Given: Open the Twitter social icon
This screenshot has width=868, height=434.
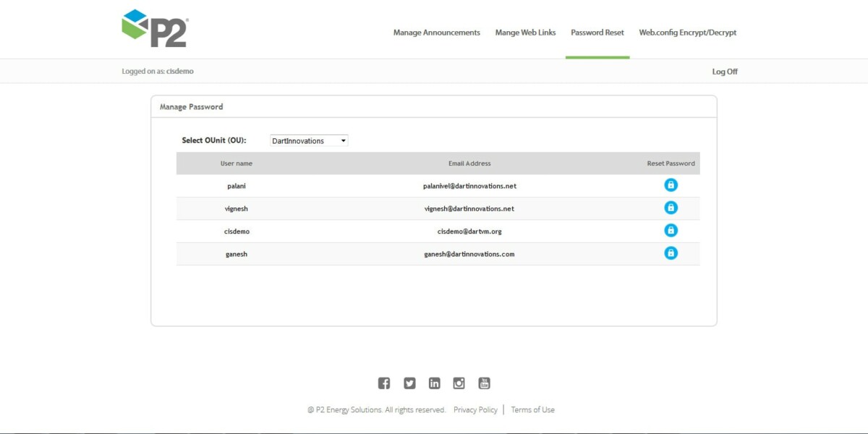Looking at the screenshot, I should point(409,383).
